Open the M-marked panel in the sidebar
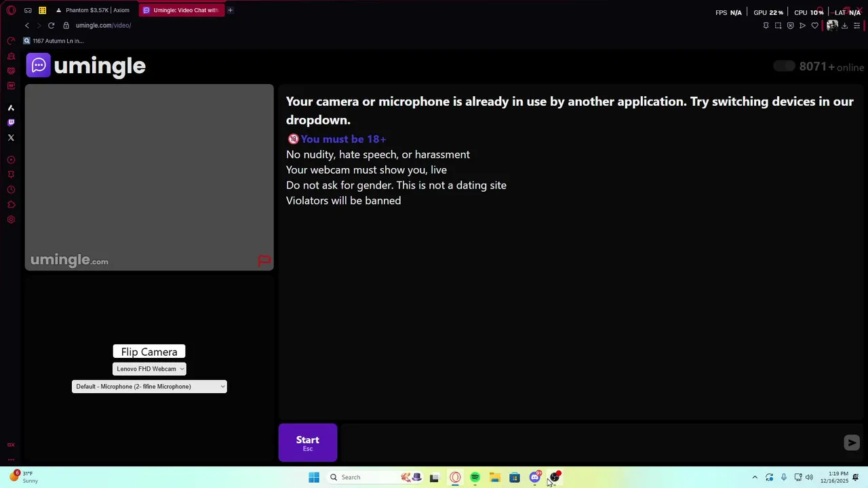Screen dimensions: 868x488 [11, 85]
